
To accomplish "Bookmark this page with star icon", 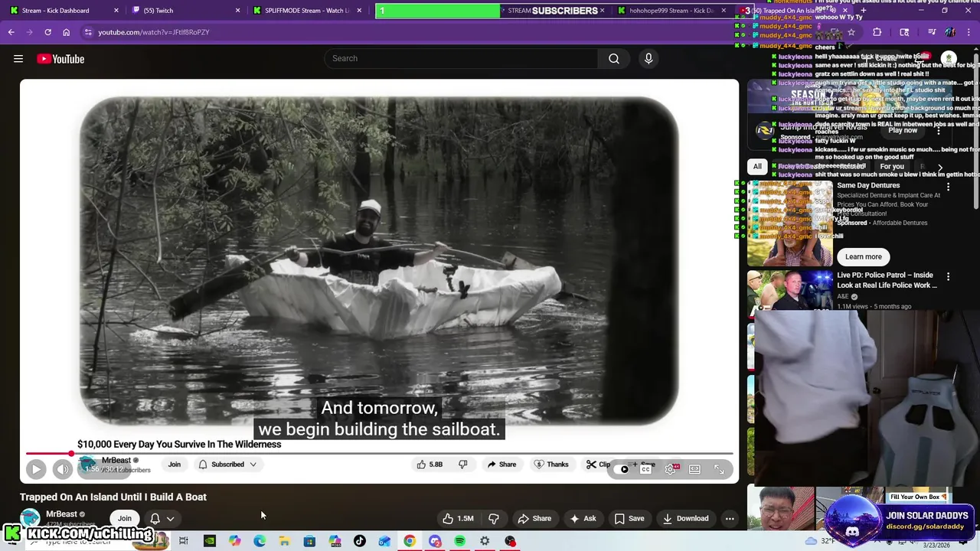I will click(851, 32).
